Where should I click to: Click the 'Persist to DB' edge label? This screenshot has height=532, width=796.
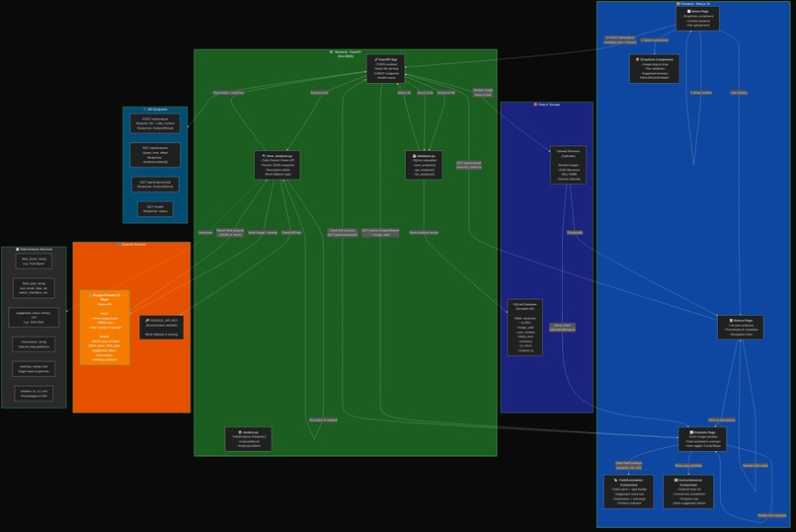(x=445, y=93)
